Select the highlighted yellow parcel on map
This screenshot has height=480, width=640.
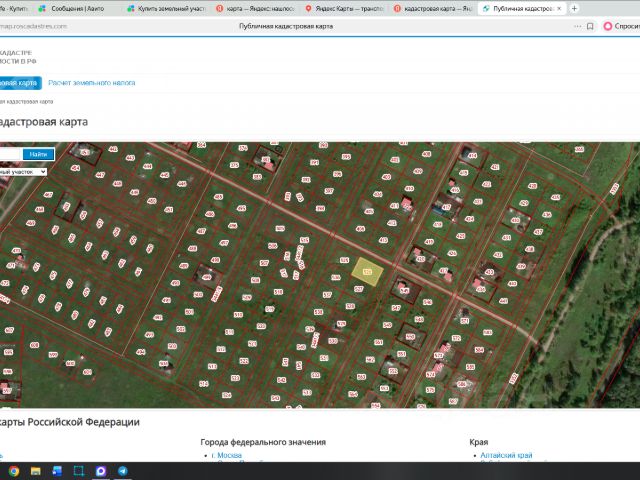367,271
